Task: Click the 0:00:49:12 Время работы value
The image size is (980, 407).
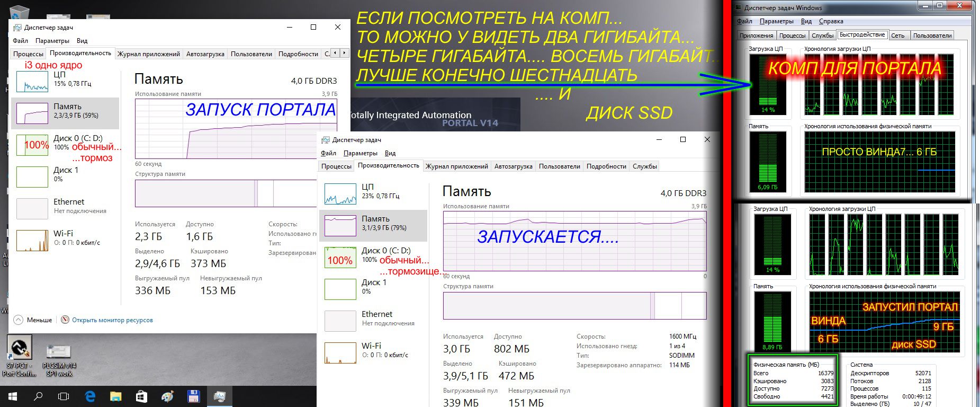Action: coord(916,396)
